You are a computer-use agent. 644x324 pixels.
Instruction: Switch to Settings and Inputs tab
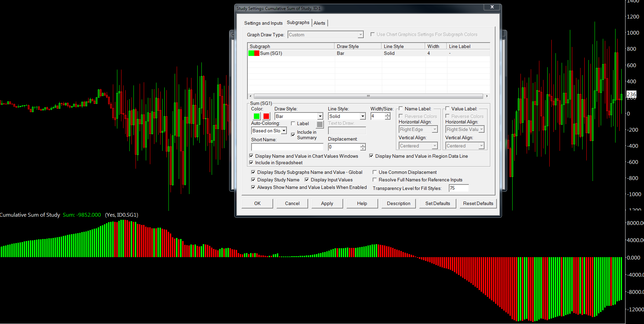263,23
